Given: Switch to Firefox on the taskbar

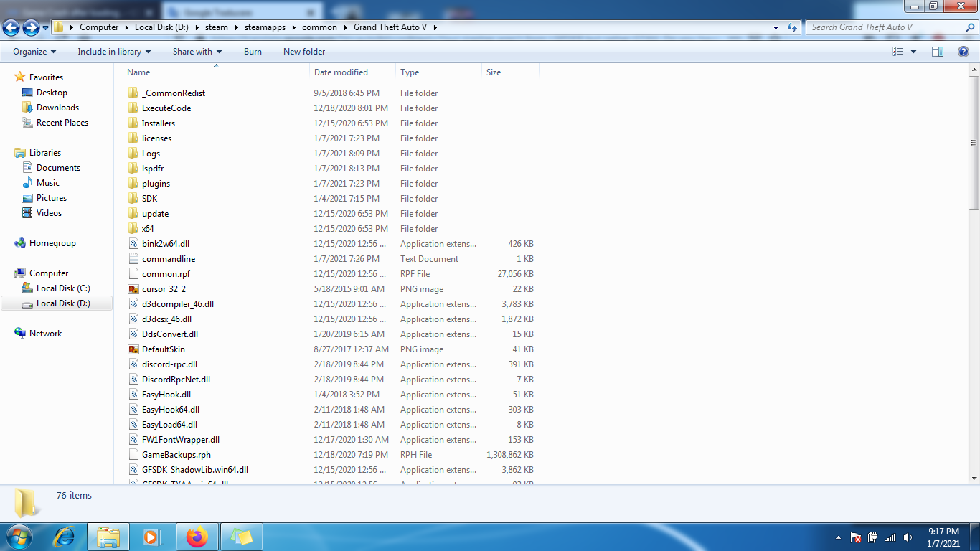Looking at the screenshot, I should coord(196,537).
